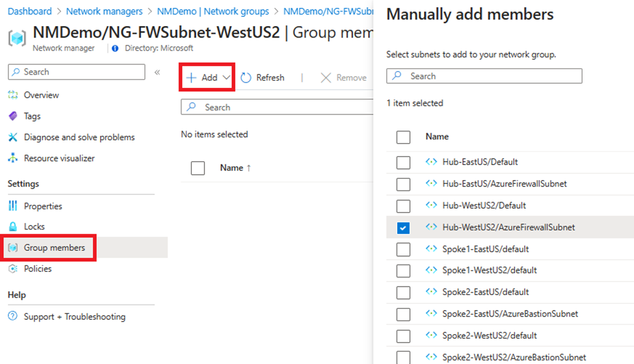The image size is (634, 364).
Task: Check the select-all box in Manually add members
Action: pyautogui.click(x=403, y=137)
